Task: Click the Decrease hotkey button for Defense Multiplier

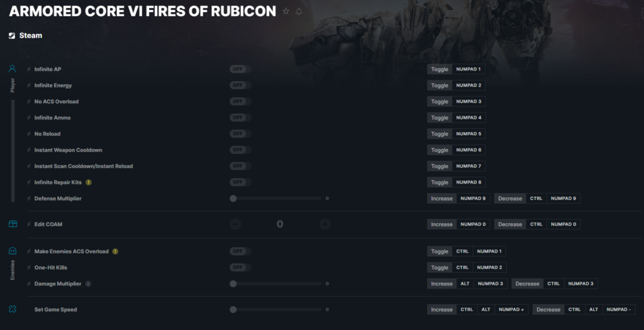Action: tap(510, 198)
